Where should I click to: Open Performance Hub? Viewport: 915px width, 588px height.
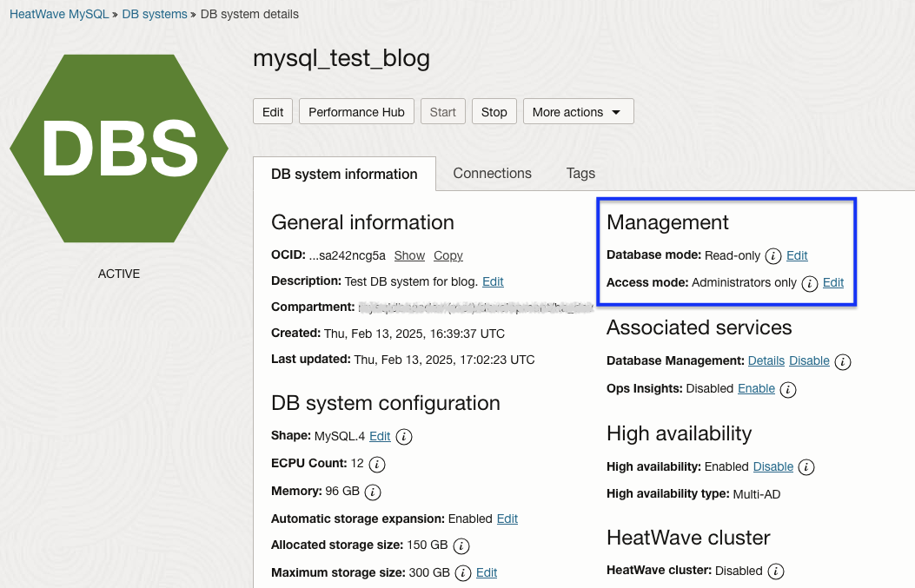tap(355, 111)
